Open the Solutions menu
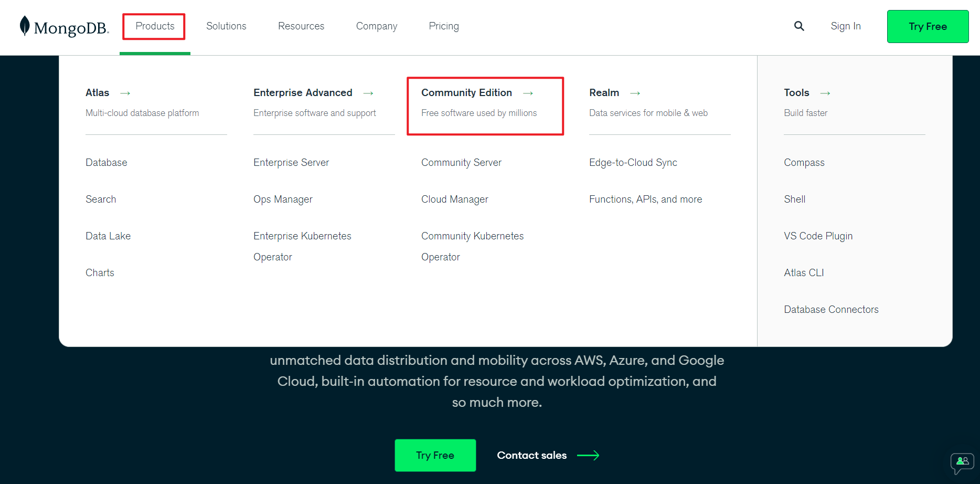Image resolution: width=980 pixels, height=484 pixels. click(x=226, y=26)
